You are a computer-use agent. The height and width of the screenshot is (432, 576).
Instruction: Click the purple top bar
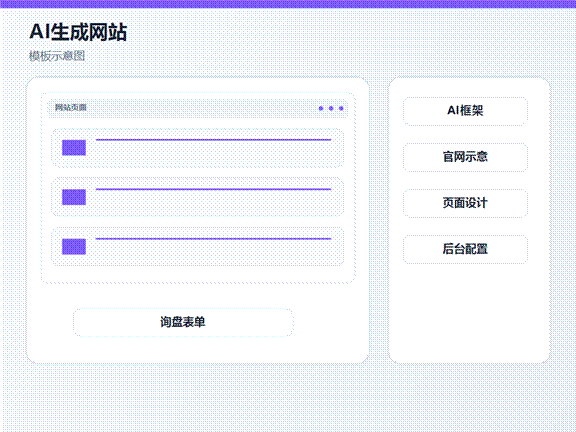click(x=288, y=4)
